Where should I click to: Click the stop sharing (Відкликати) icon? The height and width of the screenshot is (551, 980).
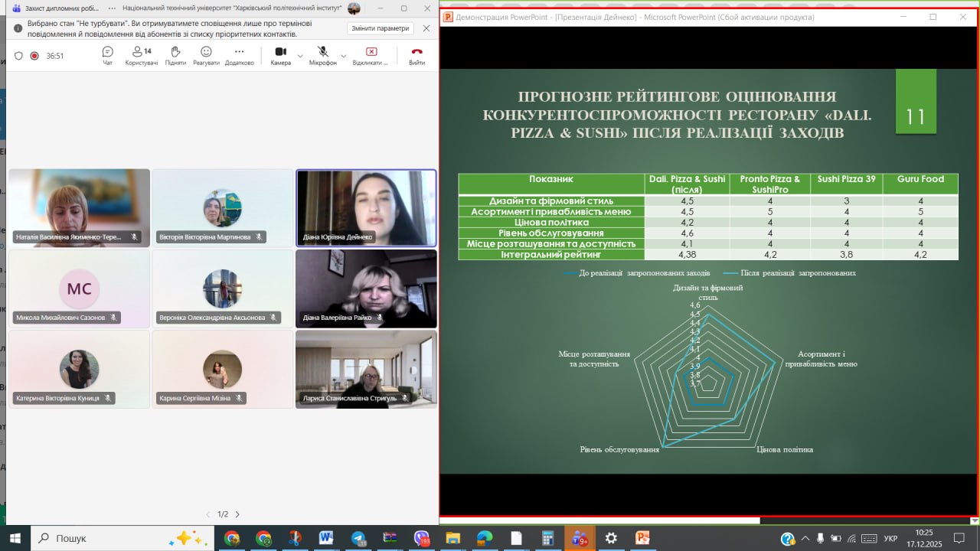pos(371,54)
